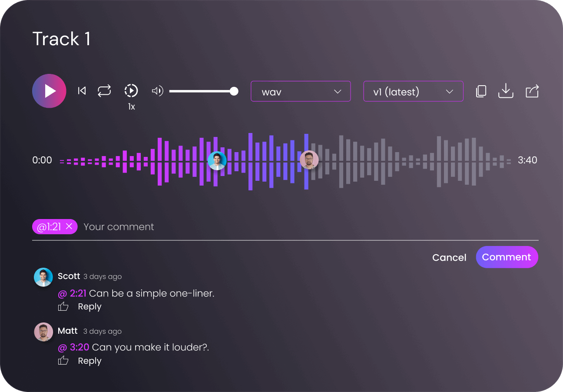Click the name Scott in the comments
563x392 pixels.
69,276
